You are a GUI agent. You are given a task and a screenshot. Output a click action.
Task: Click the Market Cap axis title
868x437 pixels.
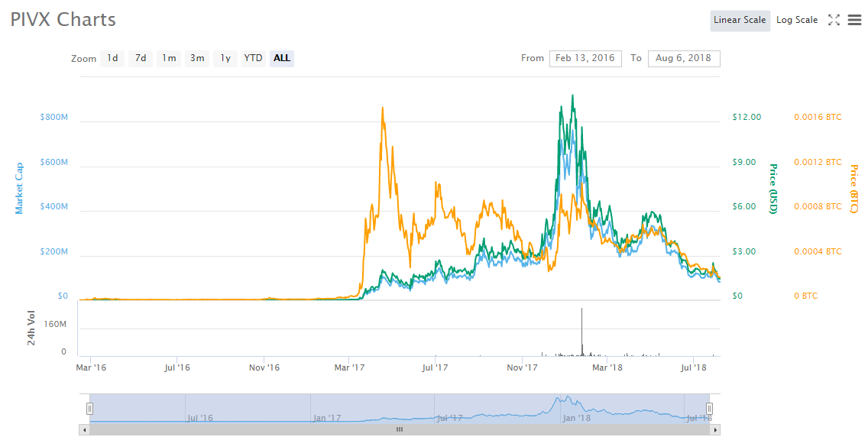[19, 188]
